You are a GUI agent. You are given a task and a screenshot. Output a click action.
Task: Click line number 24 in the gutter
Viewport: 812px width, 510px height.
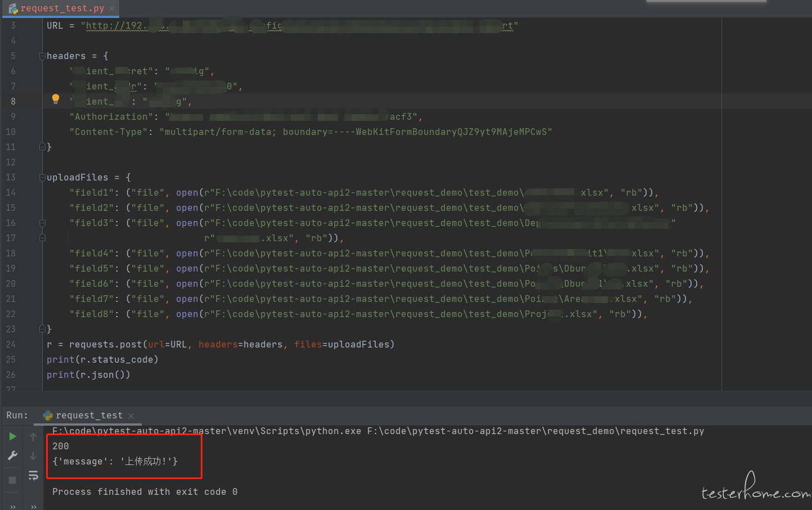(11, 345)
